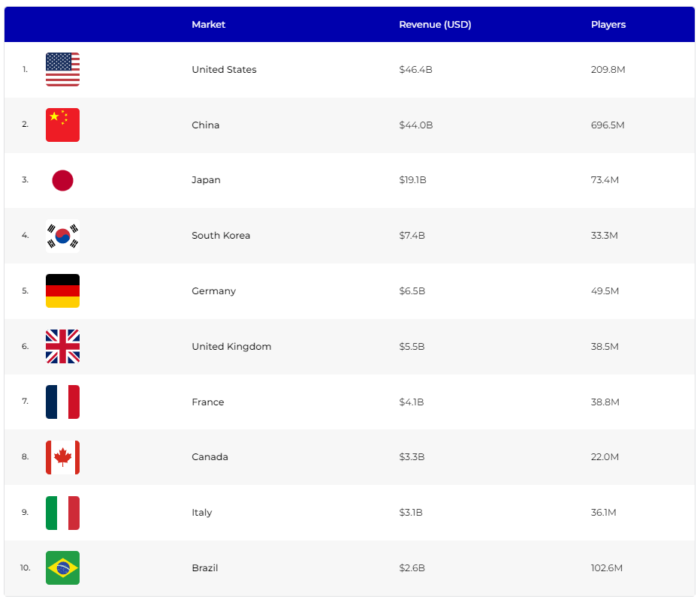700x602 pixels.
Task: Click Japan's 73.4M players value
Action: pyautogui.click(x=605, y=180)
